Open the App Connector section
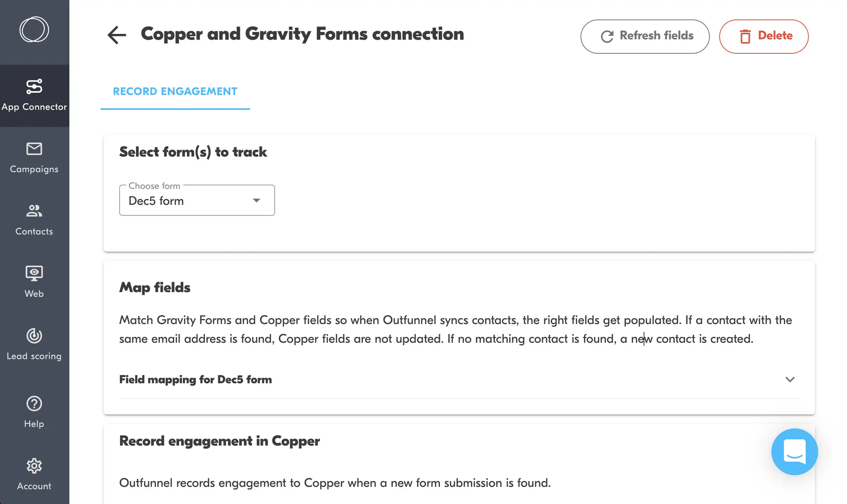This screenshot has height=504, width=847. coord(34,95)
